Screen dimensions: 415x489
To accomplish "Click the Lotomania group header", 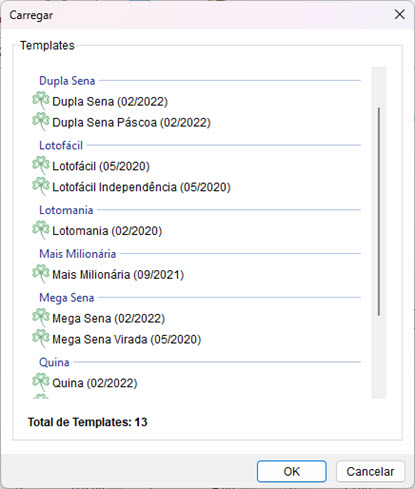I will (66, 210).
